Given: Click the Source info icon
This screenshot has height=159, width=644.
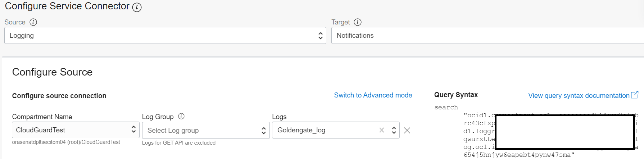Looking at the screenshot, I should tap(33, 22).
